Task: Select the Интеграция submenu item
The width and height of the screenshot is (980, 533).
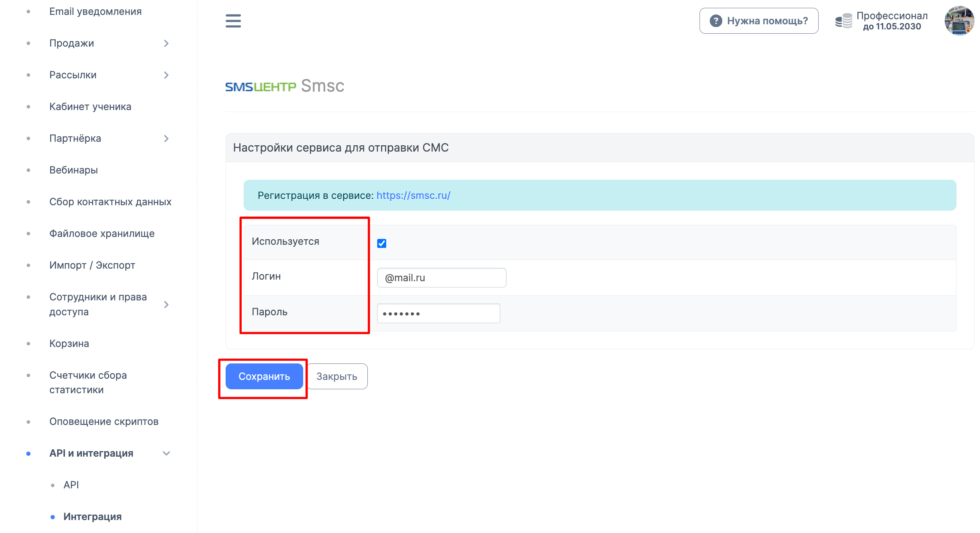Action: (92, 517)
